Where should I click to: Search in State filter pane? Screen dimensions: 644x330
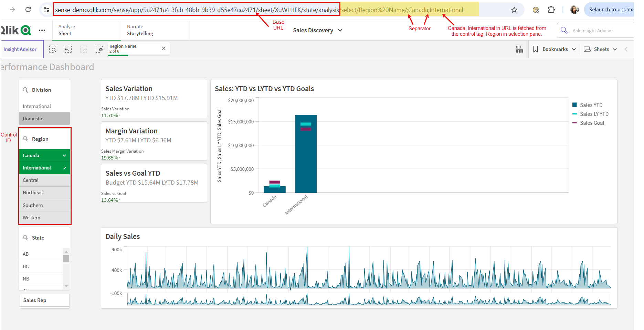[x=26, y=238]
